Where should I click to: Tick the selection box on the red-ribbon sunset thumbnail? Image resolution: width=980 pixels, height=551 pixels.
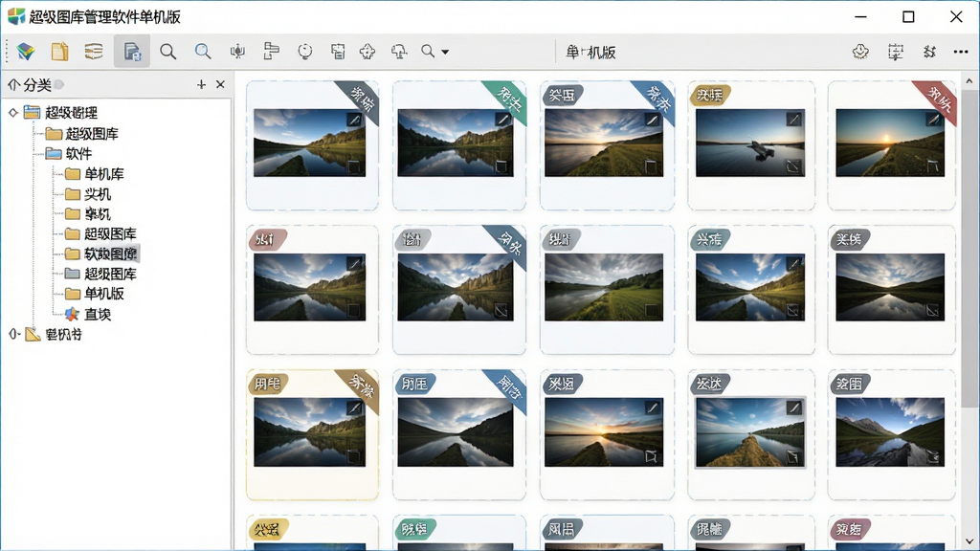coord(933,166)
